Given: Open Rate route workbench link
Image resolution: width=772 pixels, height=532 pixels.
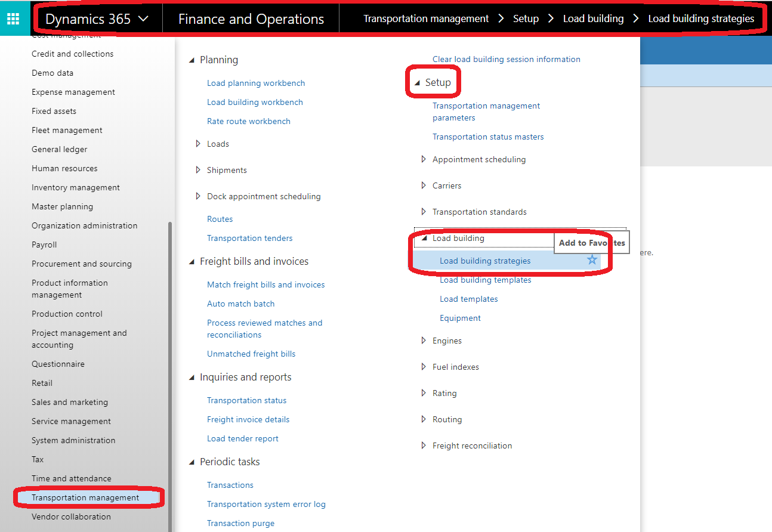Looking at the screenshot, I should [249, 121].
